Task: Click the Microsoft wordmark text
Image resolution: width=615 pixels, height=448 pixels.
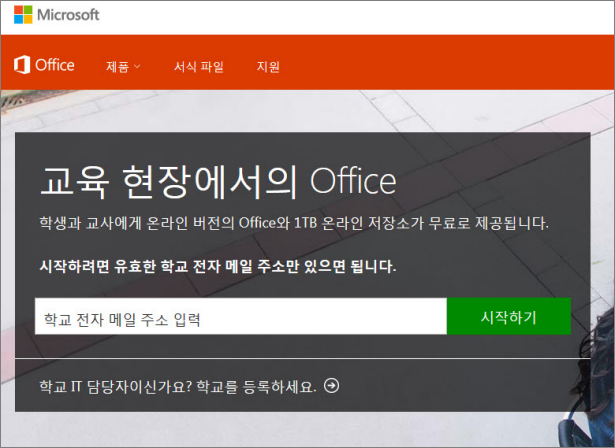Action: pos(68,15)
